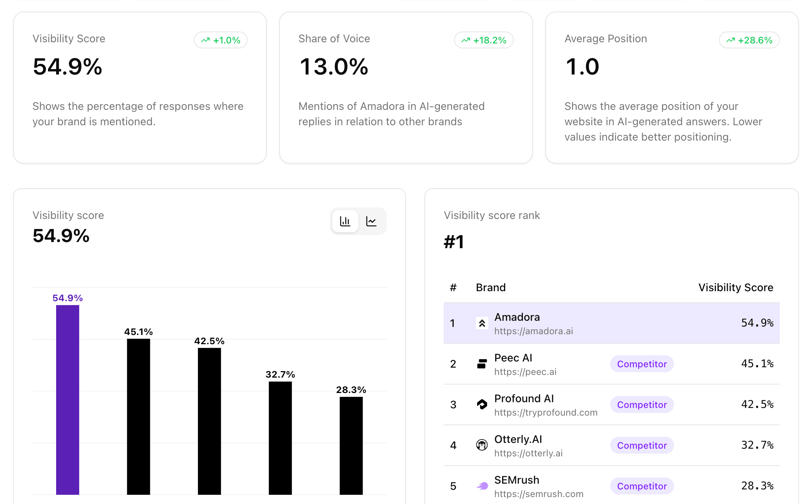Viewport: 812px width, 504px height.
Task: Click the Share of Voice card title
Action: 334,38
